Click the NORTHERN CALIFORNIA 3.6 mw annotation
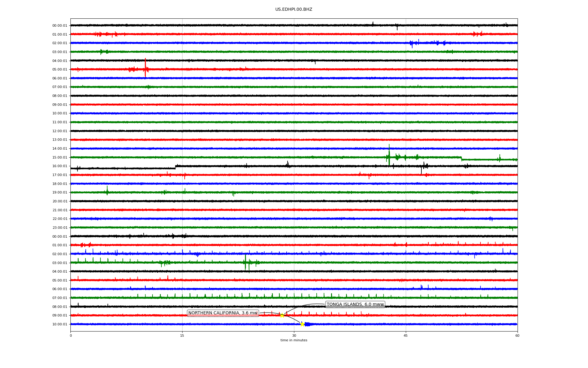 pyautogui.click(x=223, y=313)
